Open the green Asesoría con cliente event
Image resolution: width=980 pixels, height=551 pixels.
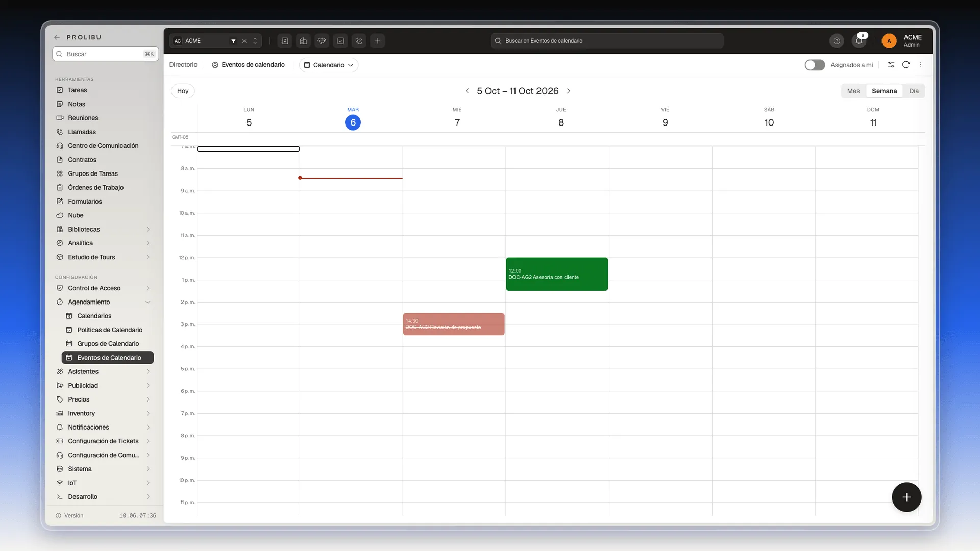(557, 274)
